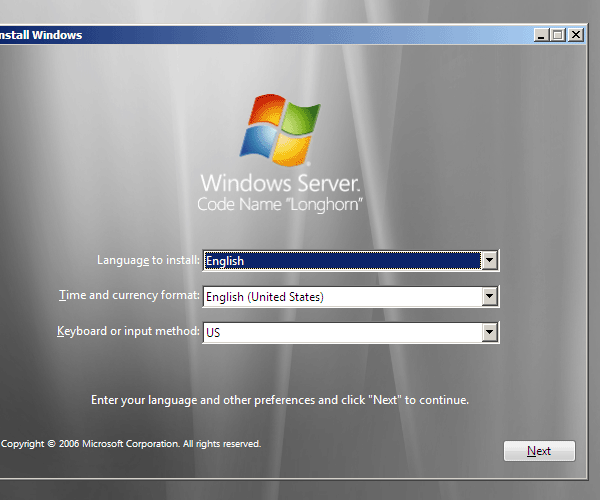Open the Language to install dropdown arrow
The height and width of the screenshot is (500, 600).
(x=489, y=261)
